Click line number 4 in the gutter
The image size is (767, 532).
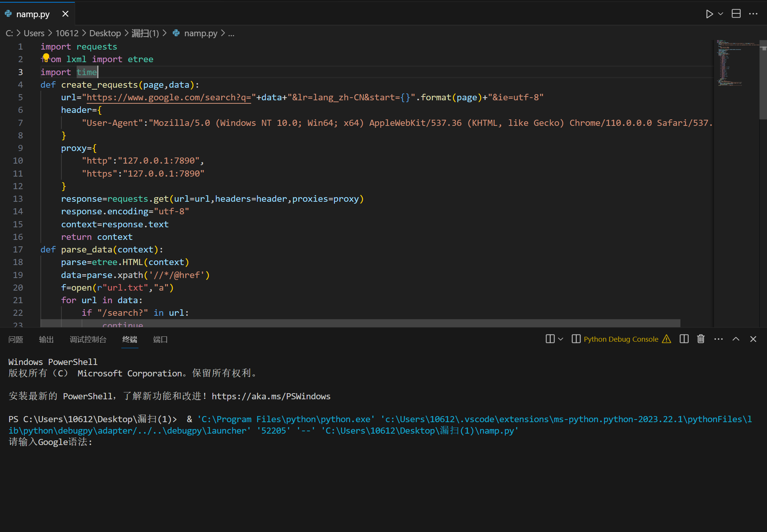(x=21, y=85)
